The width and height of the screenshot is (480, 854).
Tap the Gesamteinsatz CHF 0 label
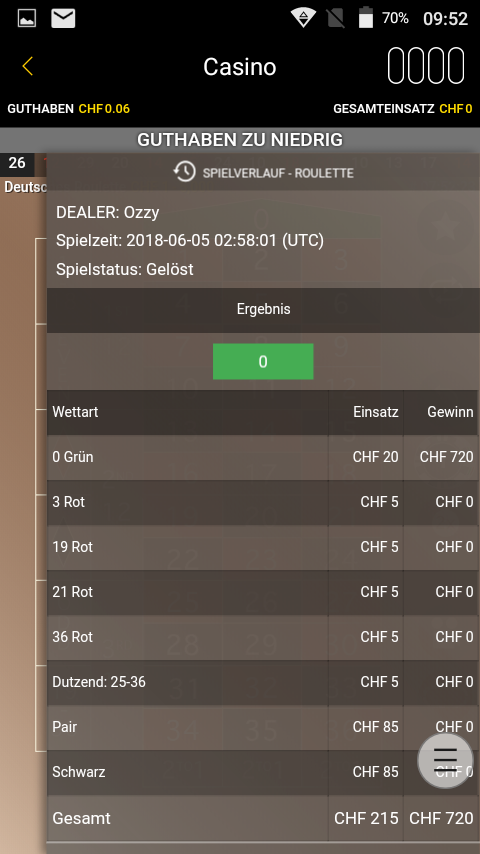coord(403,108)
